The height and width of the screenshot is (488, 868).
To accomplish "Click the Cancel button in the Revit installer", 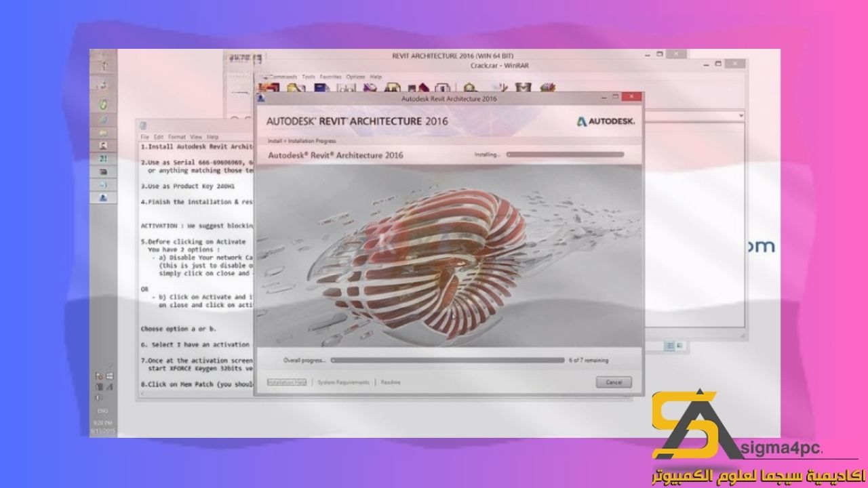I will pyautogui.click(x=614, y=382).
